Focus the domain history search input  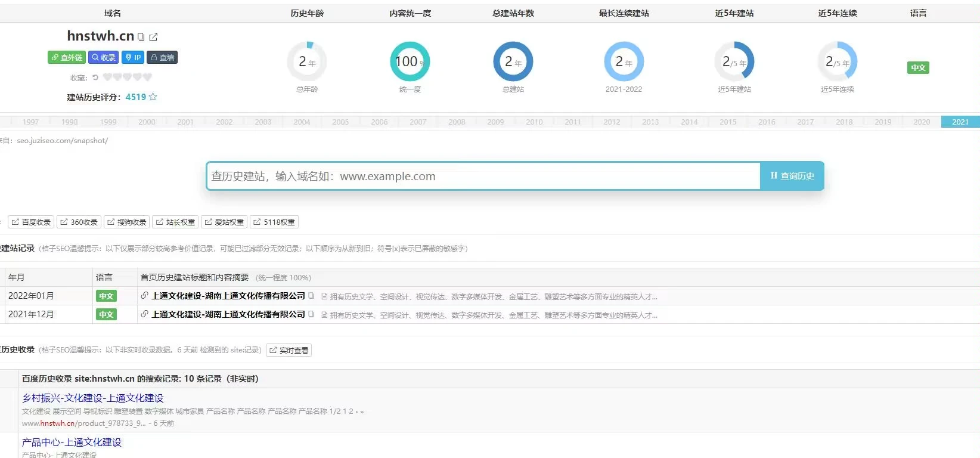pos(483,176)
